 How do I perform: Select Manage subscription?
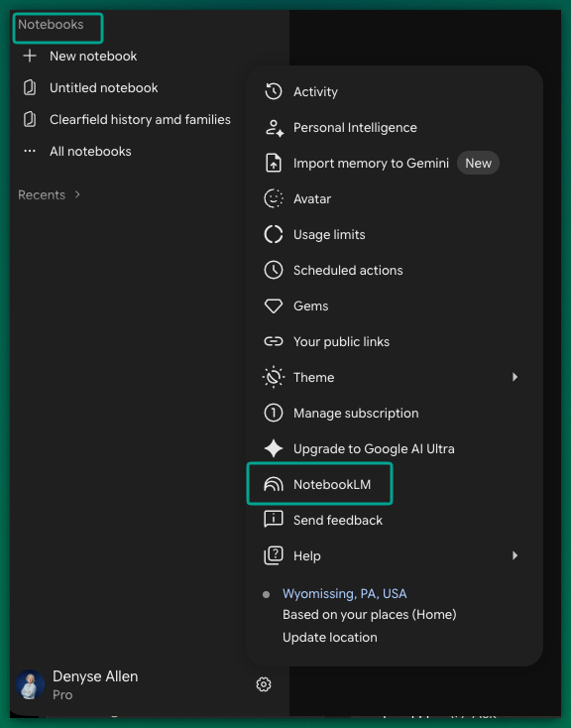pos(395,413)
